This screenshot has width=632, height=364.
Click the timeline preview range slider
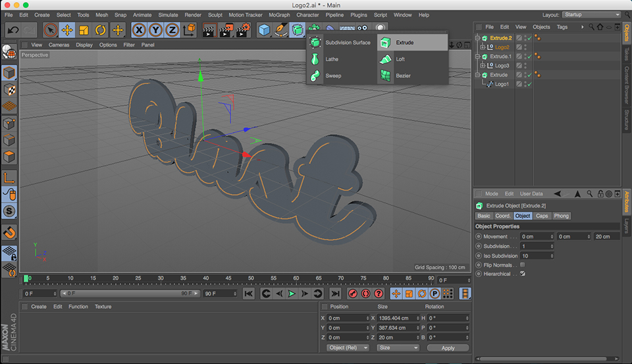[x=130, y=294]
